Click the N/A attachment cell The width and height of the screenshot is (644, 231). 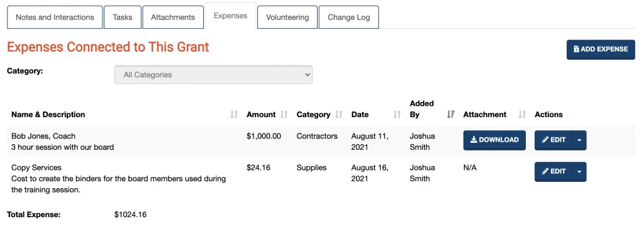[470, 167]
